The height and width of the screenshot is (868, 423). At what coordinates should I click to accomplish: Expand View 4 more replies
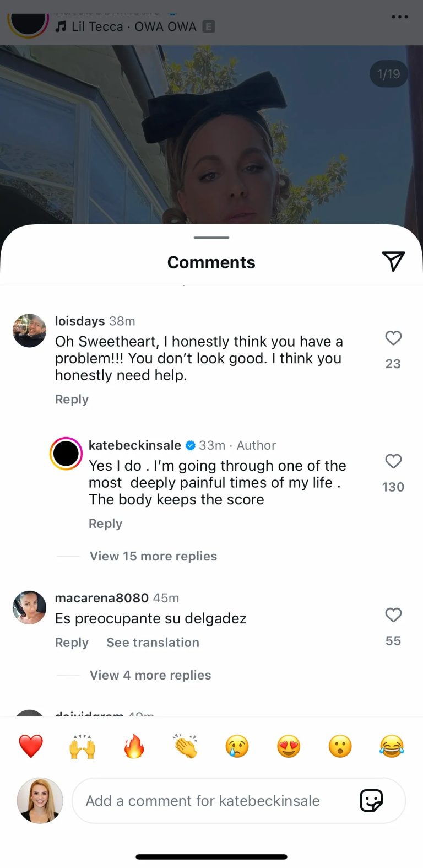149,675
